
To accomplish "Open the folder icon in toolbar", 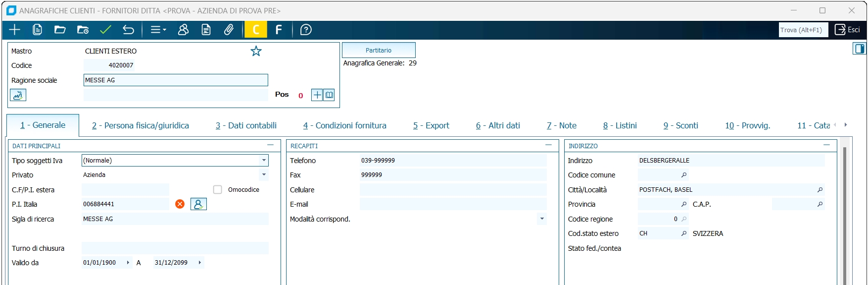I will pos(60,30).
